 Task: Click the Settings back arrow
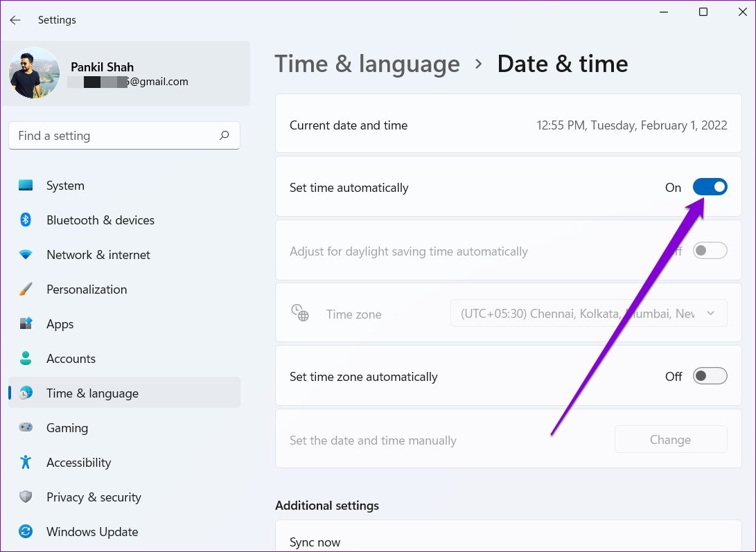coord(15,19)
